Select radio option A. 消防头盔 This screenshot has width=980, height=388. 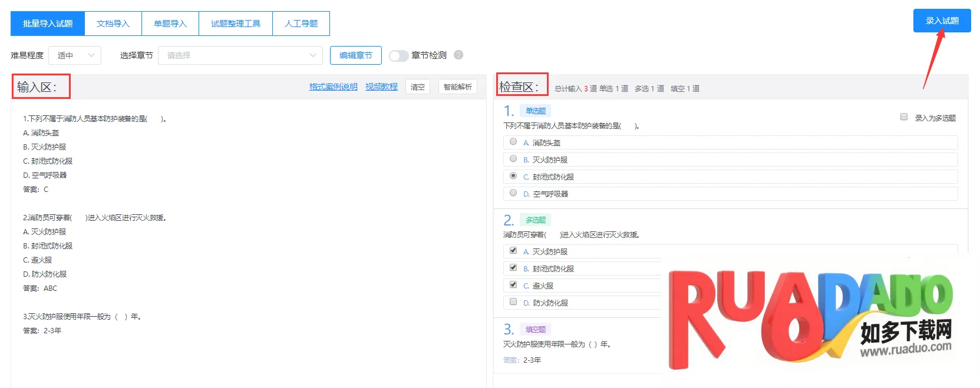pyautogui.click(x=513, y=142)
